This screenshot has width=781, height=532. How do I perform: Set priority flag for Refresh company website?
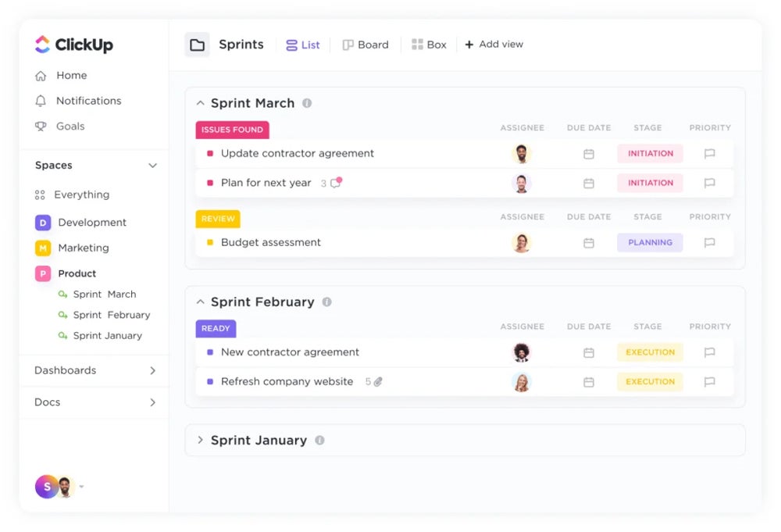click(x=710, y=381)
